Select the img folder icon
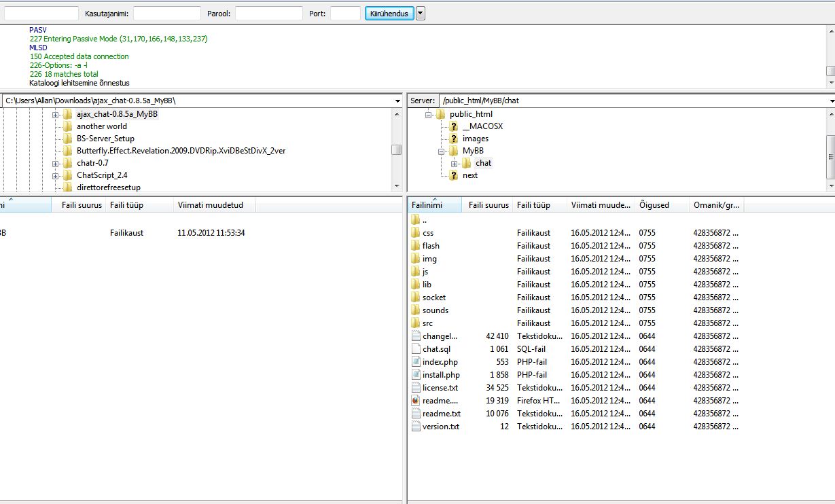 (x=416, y=259)
